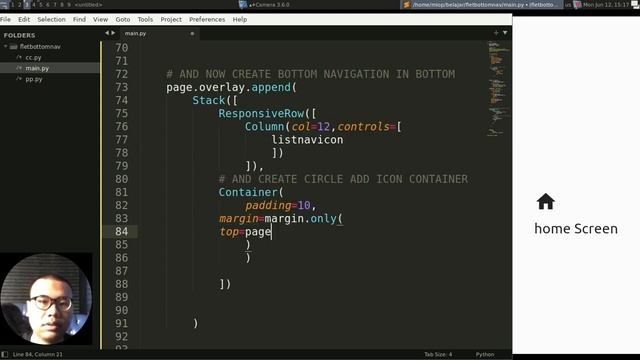This screenshot has width=640, height=360.
Task: Click listnavicon on line 77
Action: [307, 140]
